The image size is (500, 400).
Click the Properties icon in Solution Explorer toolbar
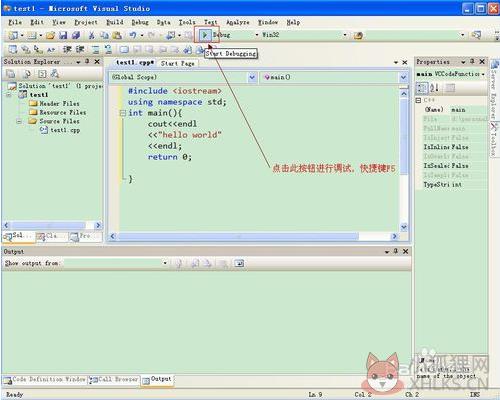(x=11, y=74)
